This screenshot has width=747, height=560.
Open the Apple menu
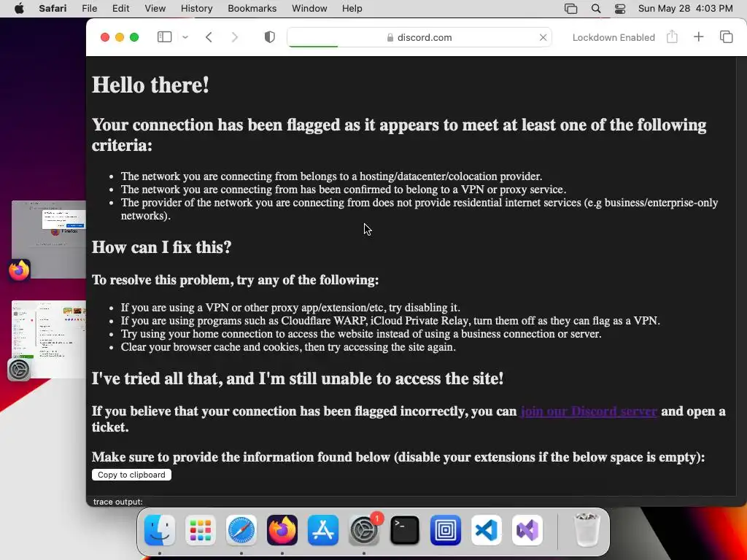tap(19, 9)
